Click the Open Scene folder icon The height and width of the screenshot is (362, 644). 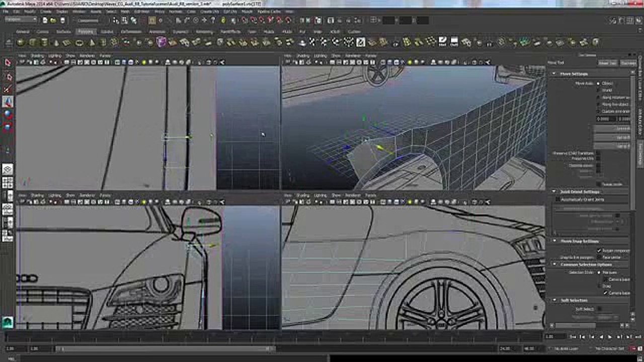click(x=53, y=21)
